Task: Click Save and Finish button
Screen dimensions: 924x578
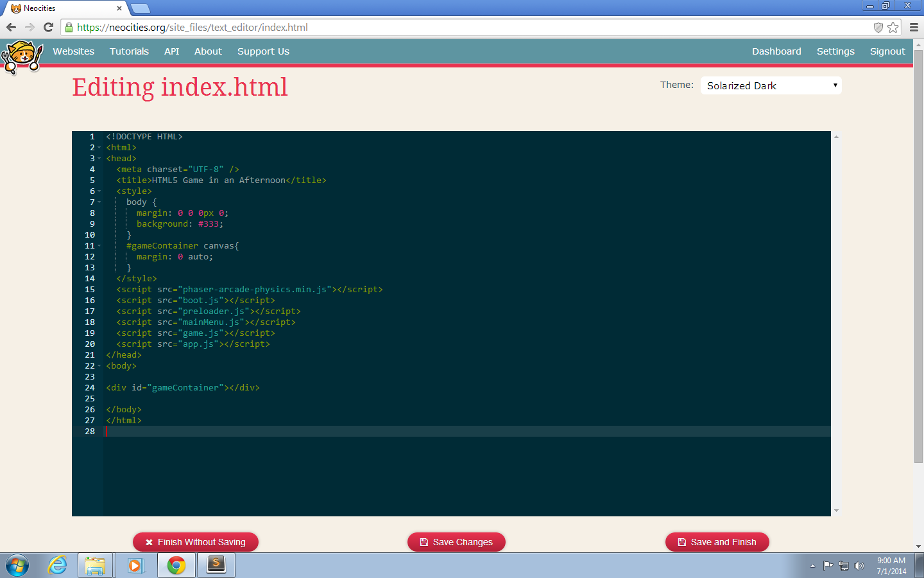Action: [x=717, y=542]
